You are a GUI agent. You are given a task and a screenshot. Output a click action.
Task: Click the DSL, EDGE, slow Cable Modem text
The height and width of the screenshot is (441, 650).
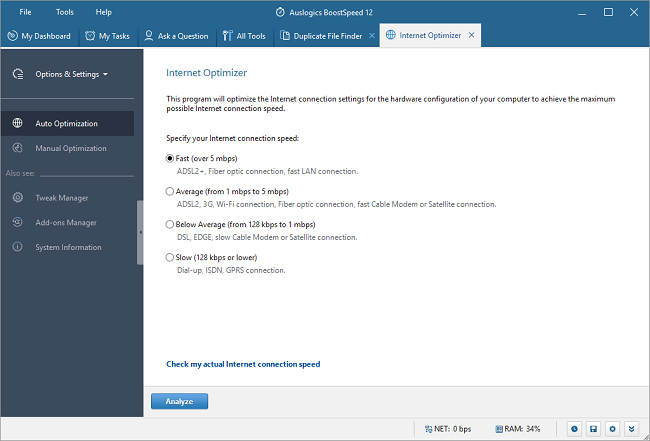pyautogui.click(x=267, y=237)
